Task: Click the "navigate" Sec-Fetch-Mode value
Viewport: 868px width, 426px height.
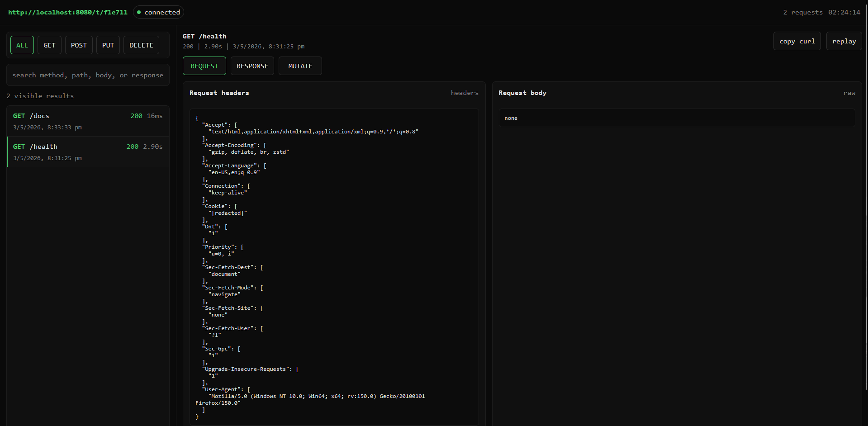Action: pos(224,294)
